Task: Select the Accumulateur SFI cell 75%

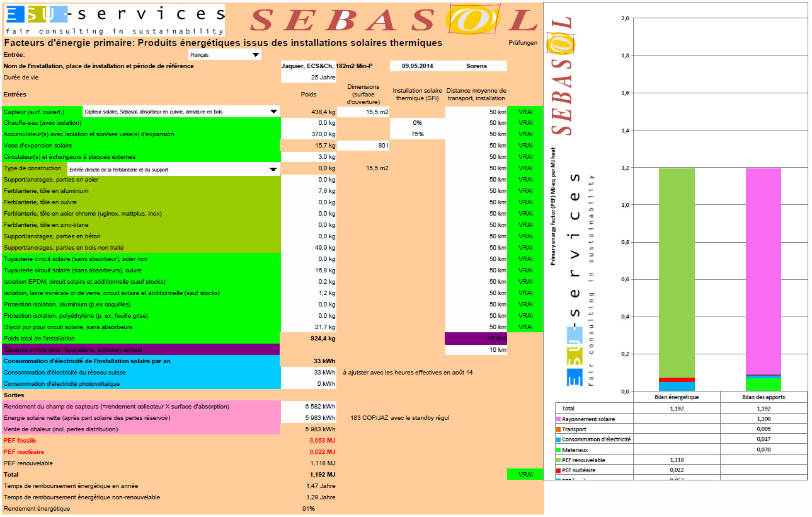Action: point(417,134)
